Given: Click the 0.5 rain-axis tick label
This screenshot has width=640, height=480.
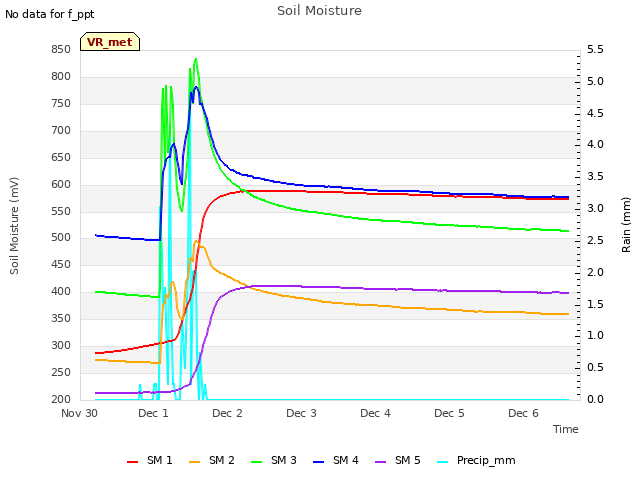Looking at the screenshot, I should [x=595, y=367].
